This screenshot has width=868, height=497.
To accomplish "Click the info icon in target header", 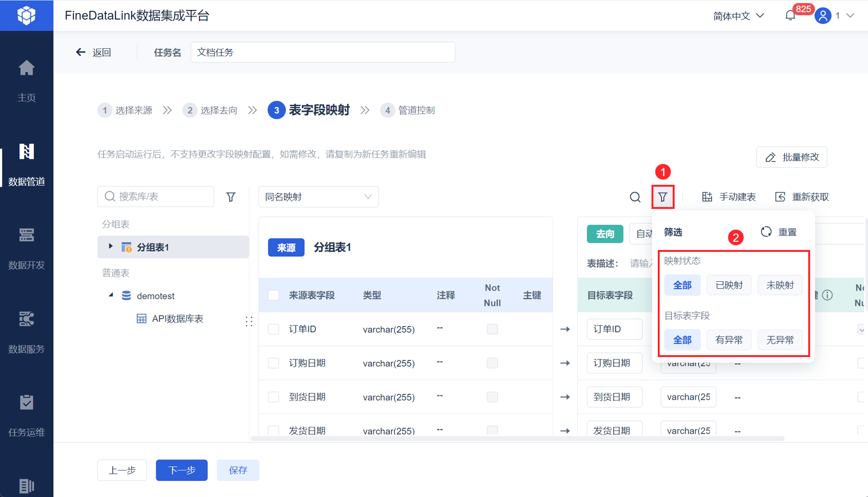I will coord(827,295).
